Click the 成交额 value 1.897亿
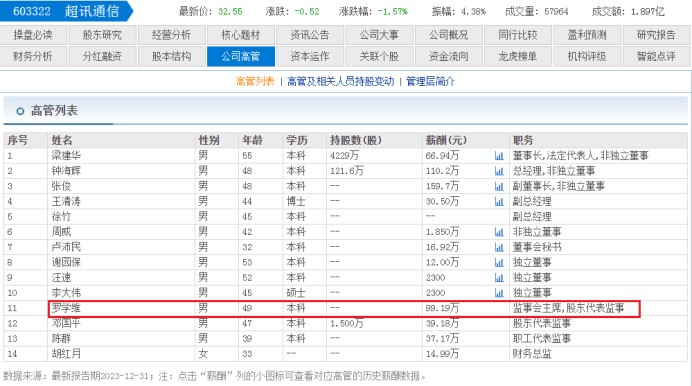The height and width of the screenshot is (386, 692). (x=647, y=11)
